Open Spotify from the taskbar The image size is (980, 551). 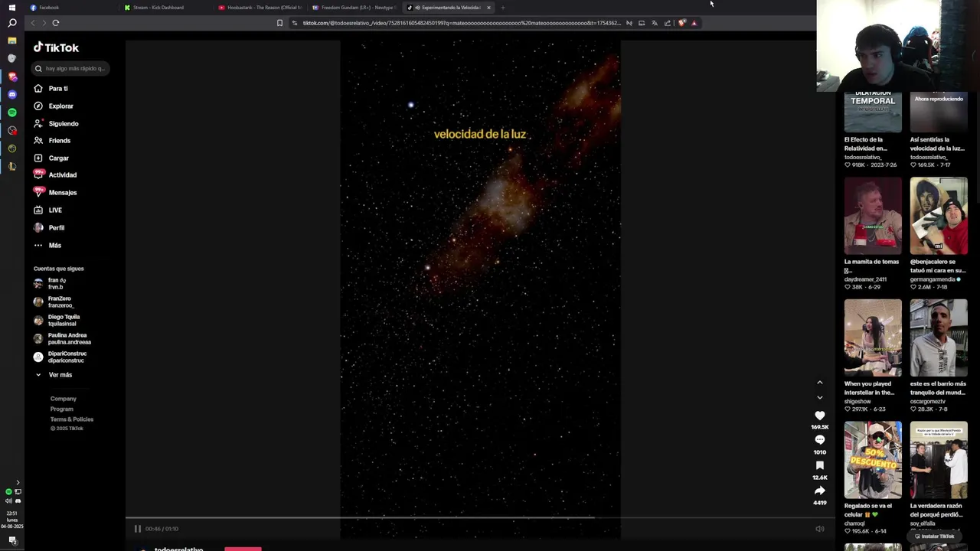(12, 112)
